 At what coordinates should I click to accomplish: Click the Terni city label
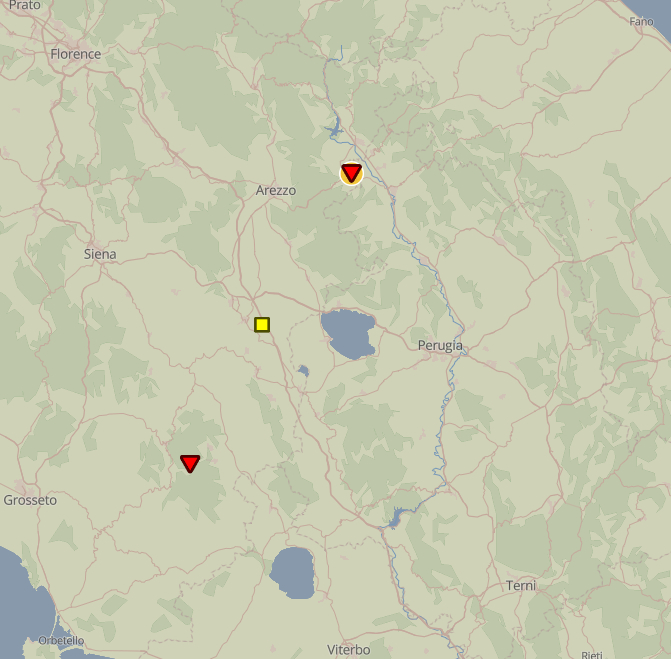click(521, 585)
